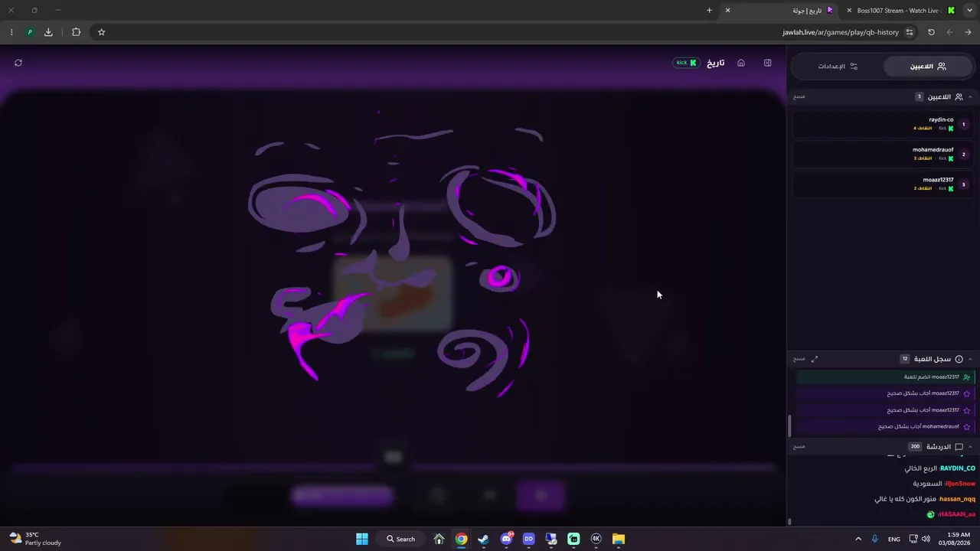The height and width of the screenshot is (551, 980).
Task: Select player raydin-co in the players list
Action: [x=883, y=124]
